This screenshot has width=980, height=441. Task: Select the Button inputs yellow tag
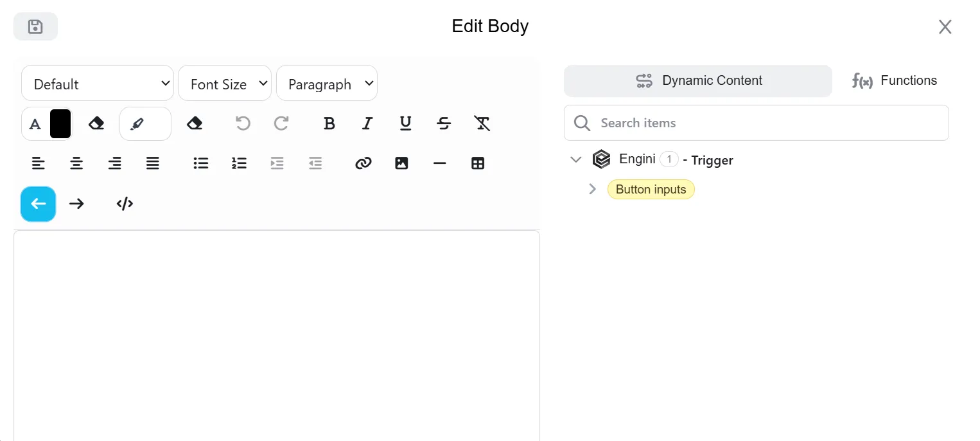click(651, 189)
